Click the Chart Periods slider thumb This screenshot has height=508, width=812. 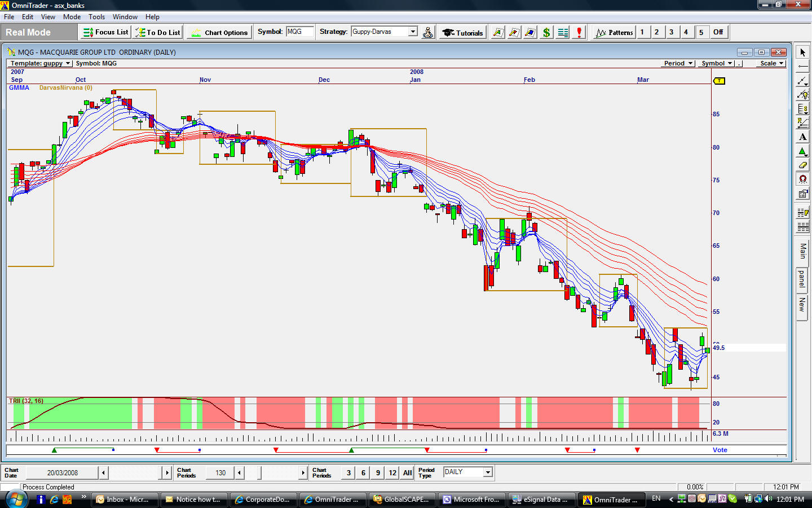(x=260, y=472)
